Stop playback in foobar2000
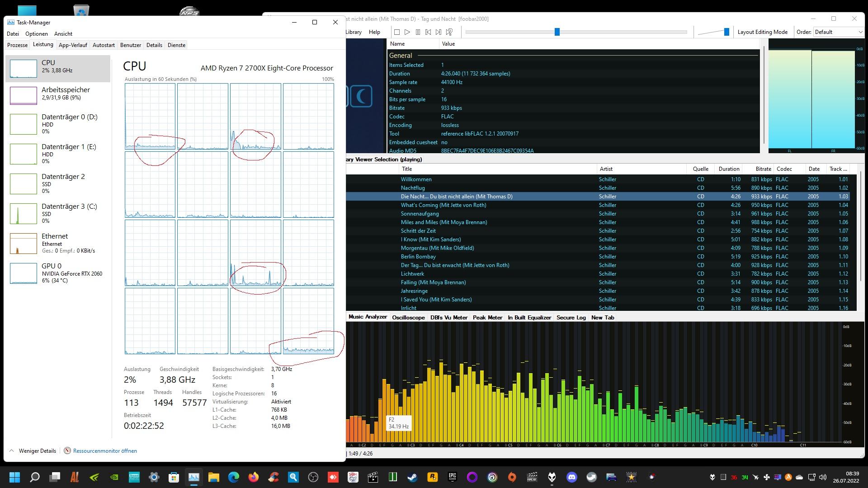 click(397, 32)
